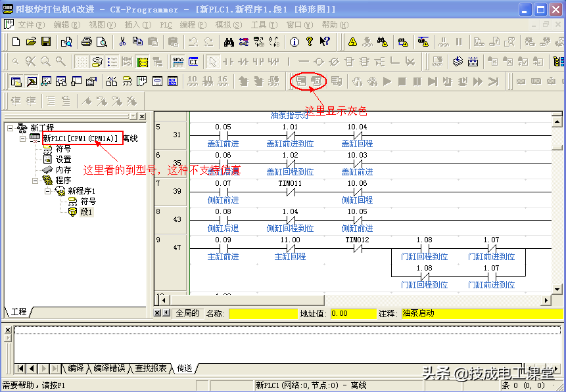This screenshot has width=566, height=392.
Task: Select 内存 in project tree
Action: click(x=63, y=170)
